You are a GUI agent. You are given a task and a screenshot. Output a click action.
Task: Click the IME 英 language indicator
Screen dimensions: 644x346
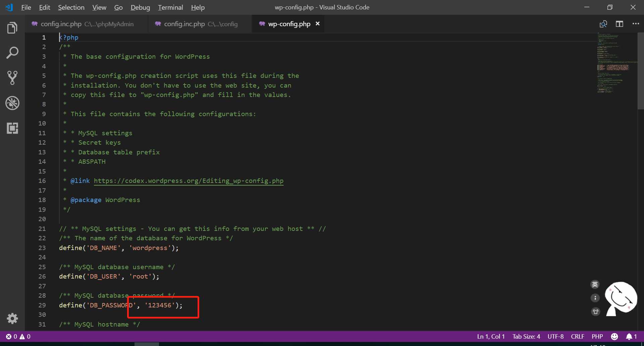[595, 285]
